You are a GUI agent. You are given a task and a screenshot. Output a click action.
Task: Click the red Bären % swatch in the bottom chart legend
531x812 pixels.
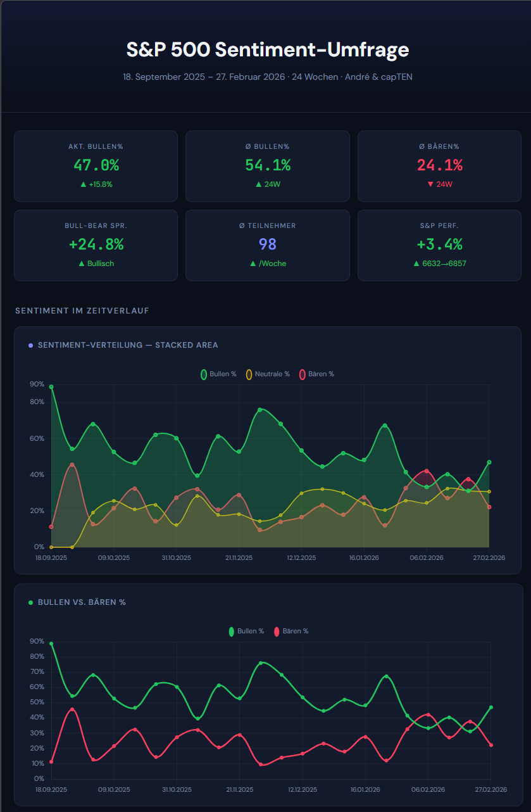[x=277, y=631]
